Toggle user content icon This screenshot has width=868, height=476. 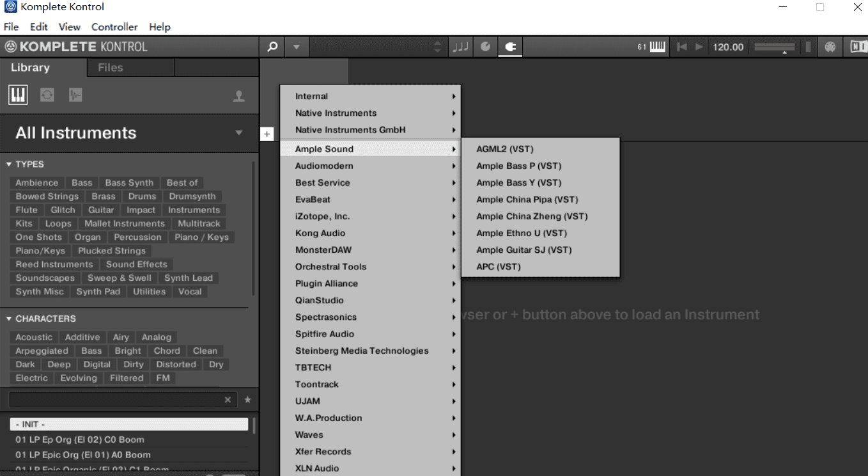tap(239, 96)
